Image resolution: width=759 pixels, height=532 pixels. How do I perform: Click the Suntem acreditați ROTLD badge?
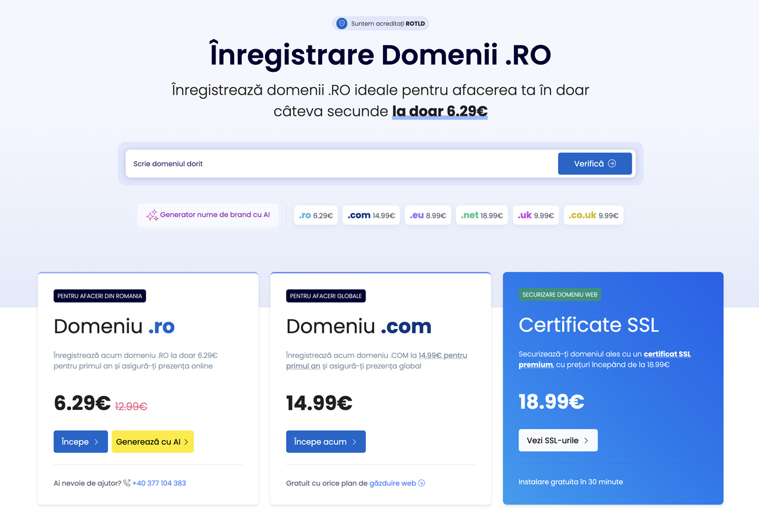tap(381, 23)
